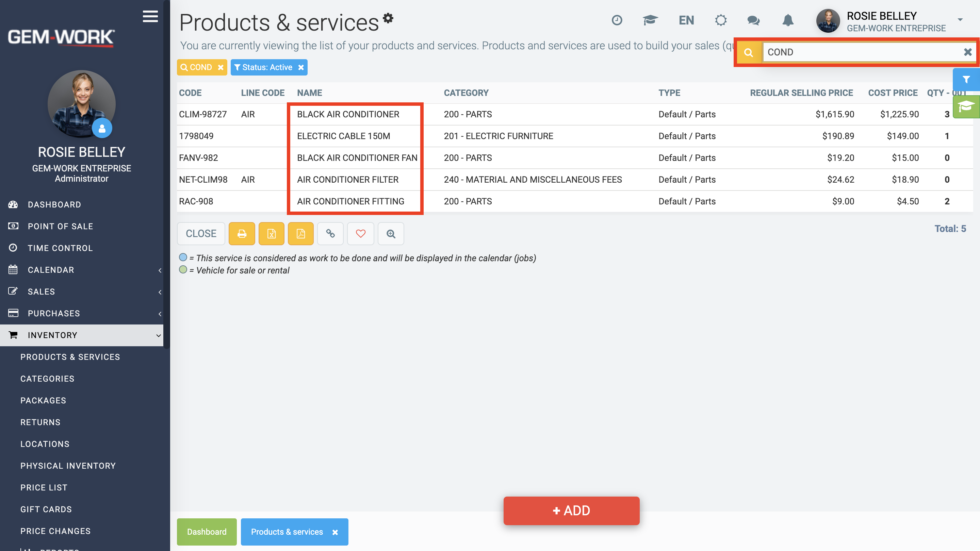Open Price List in sidebar
Image resolution: width=980 pixels, height=551 pixels.
tap(44, 487)
